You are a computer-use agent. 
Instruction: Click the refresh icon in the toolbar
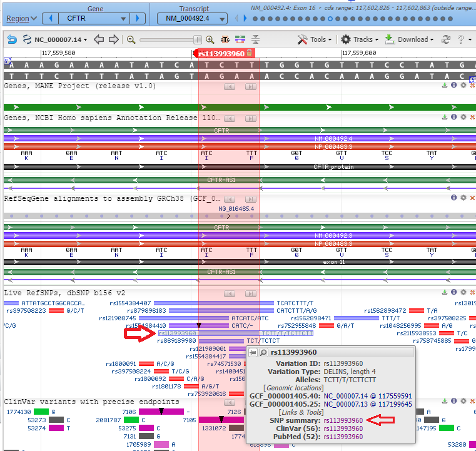(445, 39)
